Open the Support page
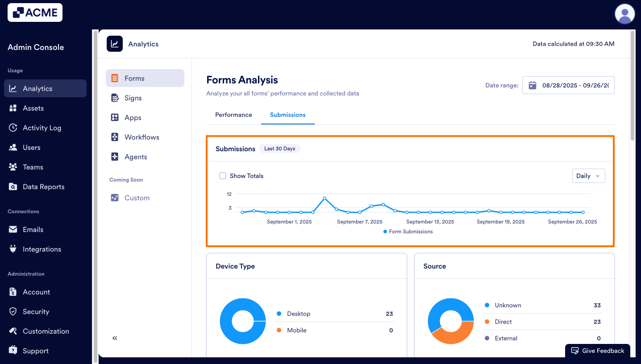 36,351
